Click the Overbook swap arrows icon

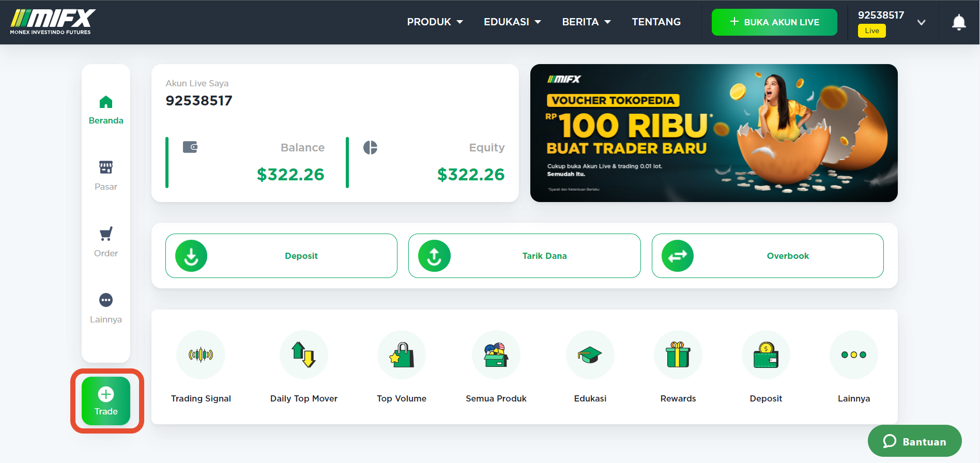click(x=678, y=256)
